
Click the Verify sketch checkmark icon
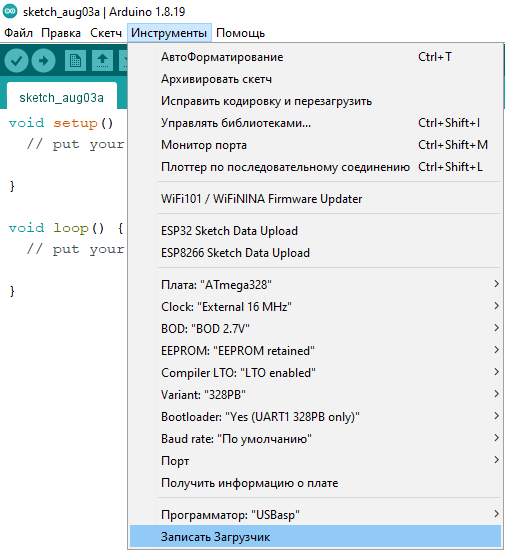(16, 60)
